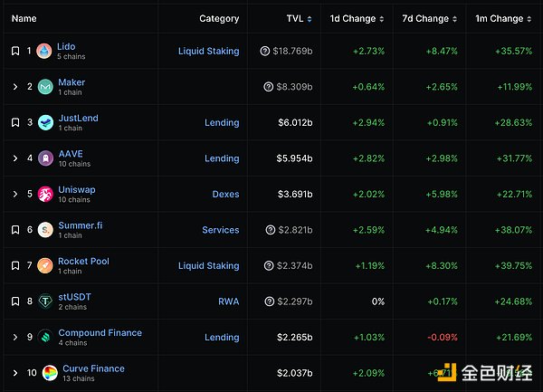
Task: Expand the Compound Finance row
Action: pos(15,338)
